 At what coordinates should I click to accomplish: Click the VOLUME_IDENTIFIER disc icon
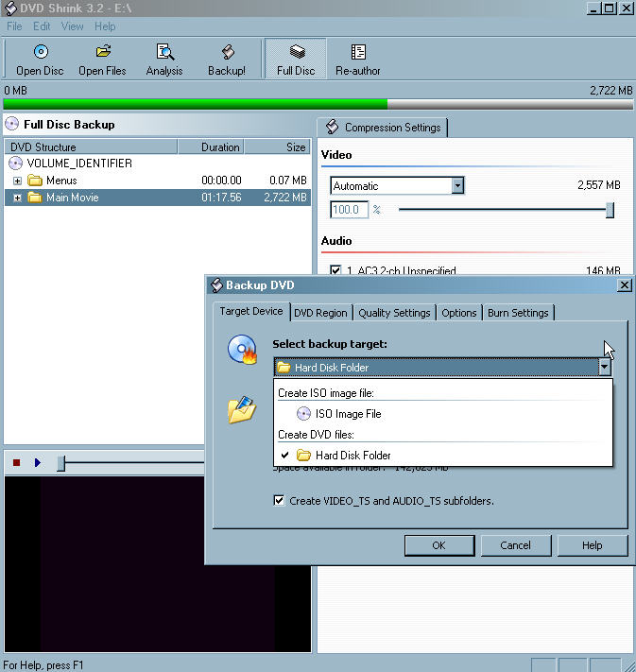pos(16,164)
